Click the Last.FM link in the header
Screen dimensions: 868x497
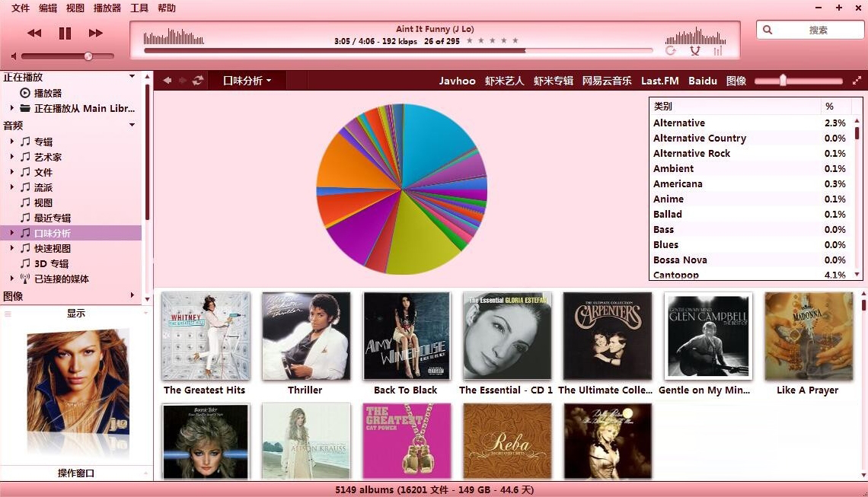[659, 80]
